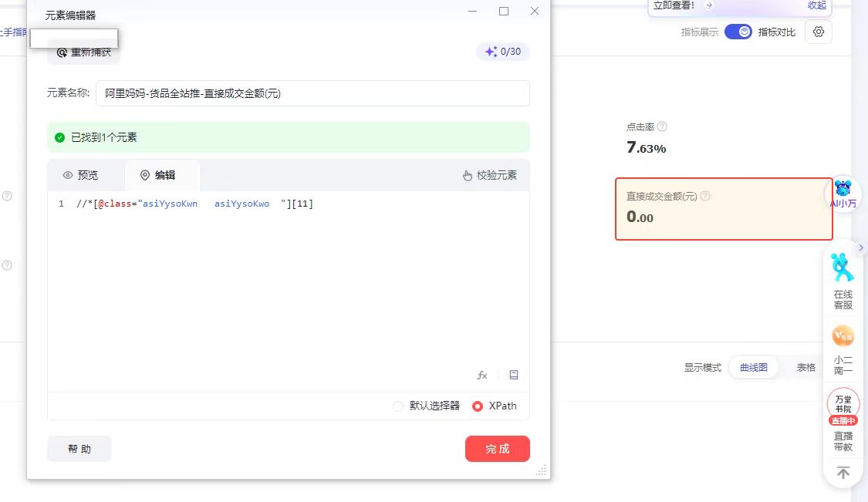Open the AI credits 0/30 indicator
This screenshot has height=502, width=868.
click(502, 52)
